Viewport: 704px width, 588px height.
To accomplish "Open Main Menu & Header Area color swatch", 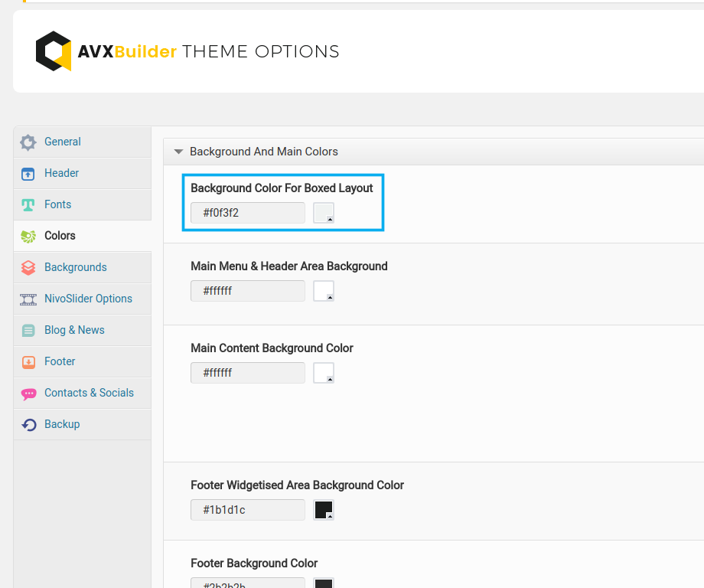I will [x=324, y=291].
